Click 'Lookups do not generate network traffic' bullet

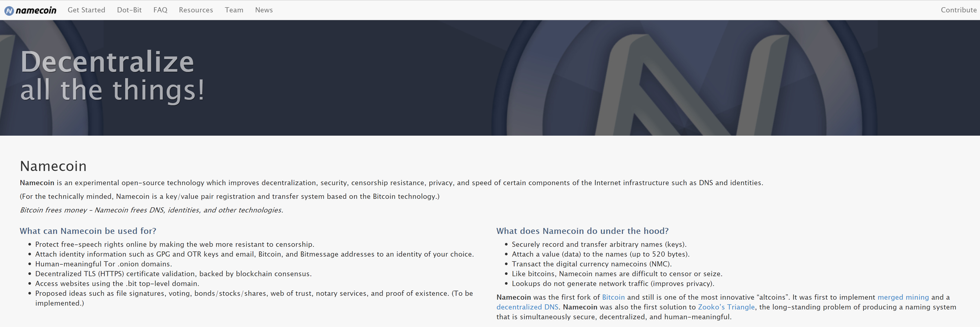point(613,284)
